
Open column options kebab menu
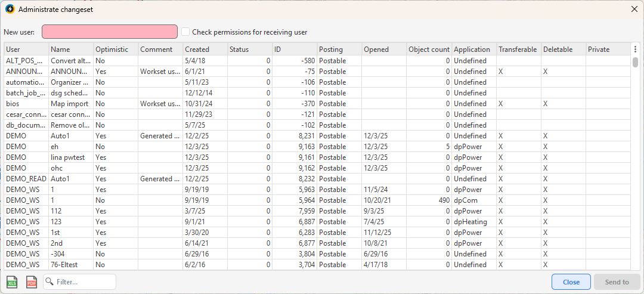(x=635, y=49)
